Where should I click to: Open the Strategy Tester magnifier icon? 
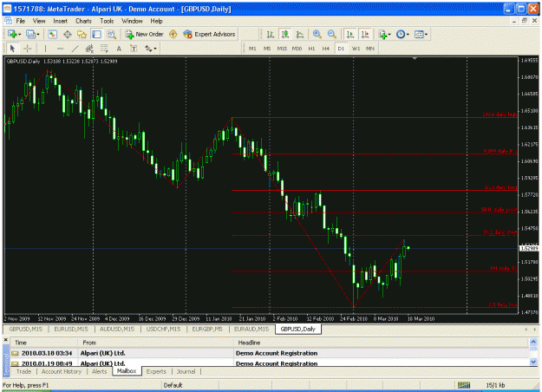point(111,34)
